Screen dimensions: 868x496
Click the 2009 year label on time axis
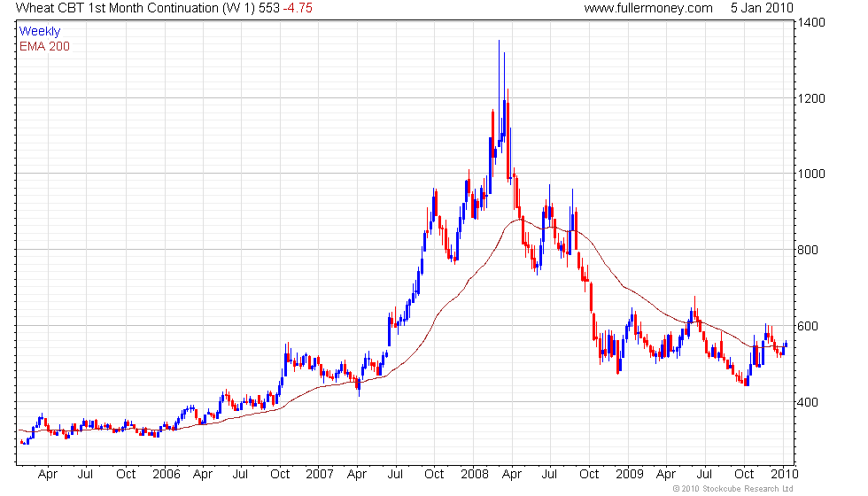click(630, 475)
